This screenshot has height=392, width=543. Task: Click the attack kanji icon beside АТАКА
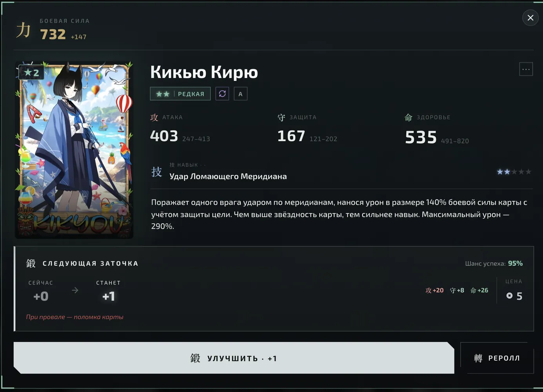pos(154,117)
